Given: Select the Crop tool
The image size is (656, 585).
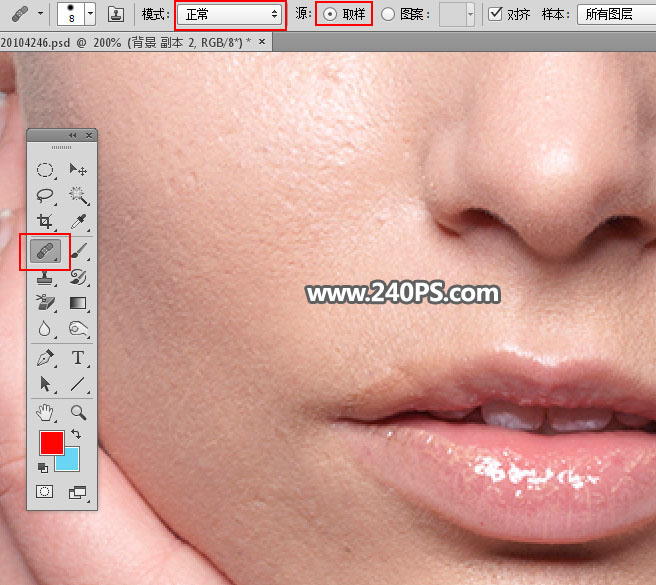Looking at the screenshot, I should 45,221.
